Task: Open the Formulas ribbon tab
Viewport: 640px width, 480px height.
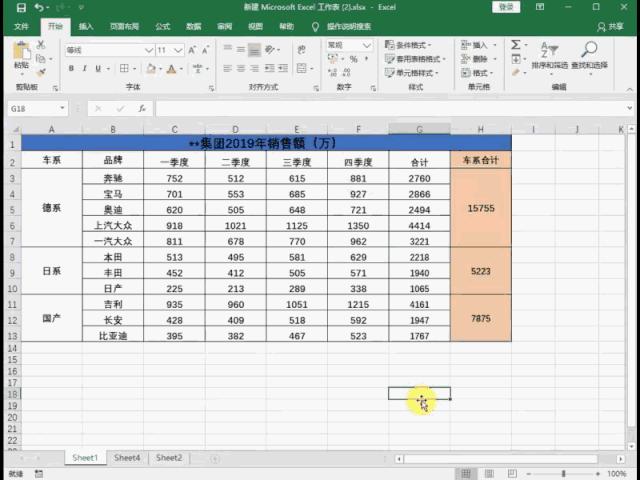Action: 162,27
